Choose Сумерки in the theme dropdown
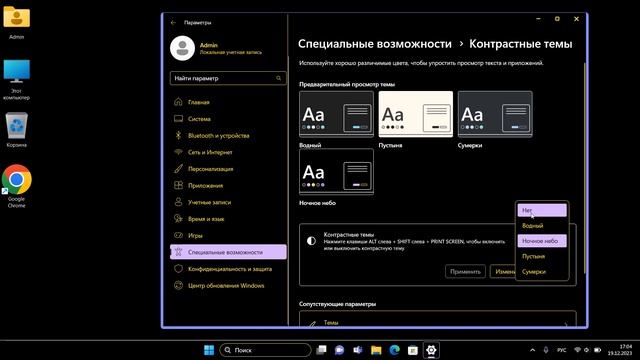 click(542, 271)
